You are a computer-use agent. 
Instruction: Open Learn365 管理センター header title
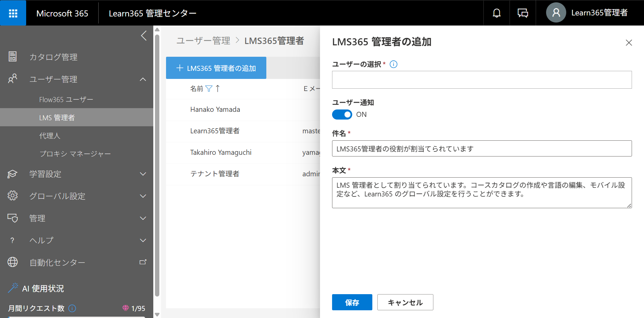point(152,13)
